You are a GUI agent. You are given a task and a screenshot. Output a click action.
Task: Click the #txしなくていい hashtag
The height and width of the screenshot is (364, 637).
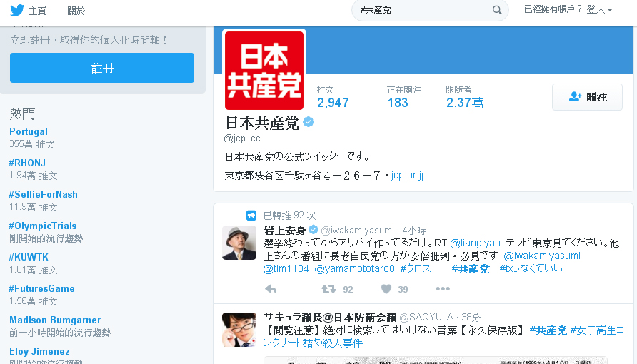(531, 268)
